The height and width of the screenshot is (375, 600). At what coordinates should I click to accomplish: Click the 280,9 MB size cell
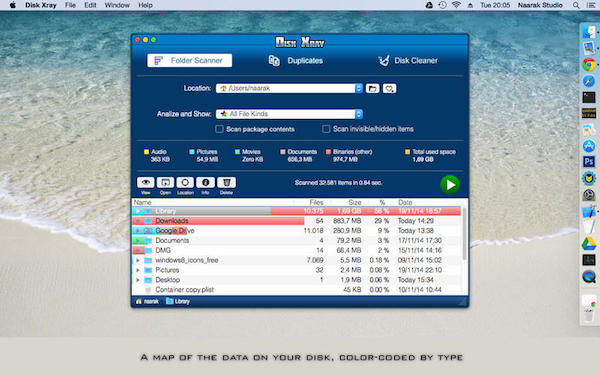click(347, 231)
